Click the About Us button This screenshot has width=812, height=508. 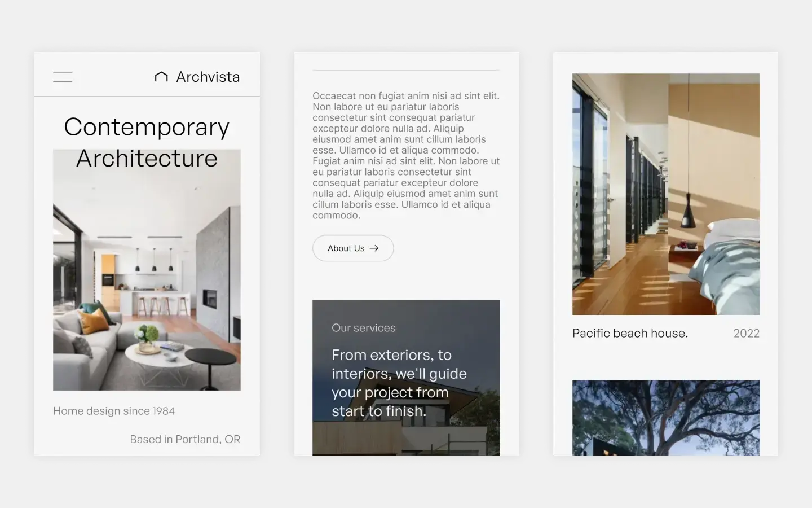353,248
